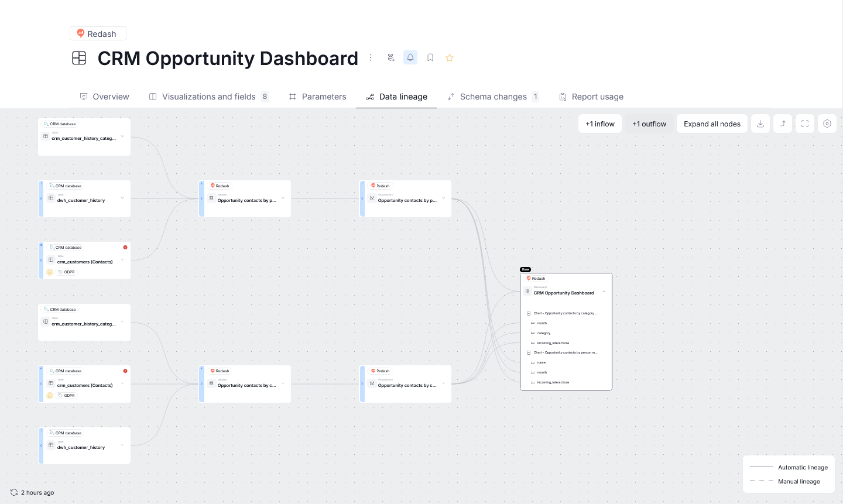Viewport: 843px width, 504px height.
Task: Enter fullscreen lineage view
Action: click(805, 124)
